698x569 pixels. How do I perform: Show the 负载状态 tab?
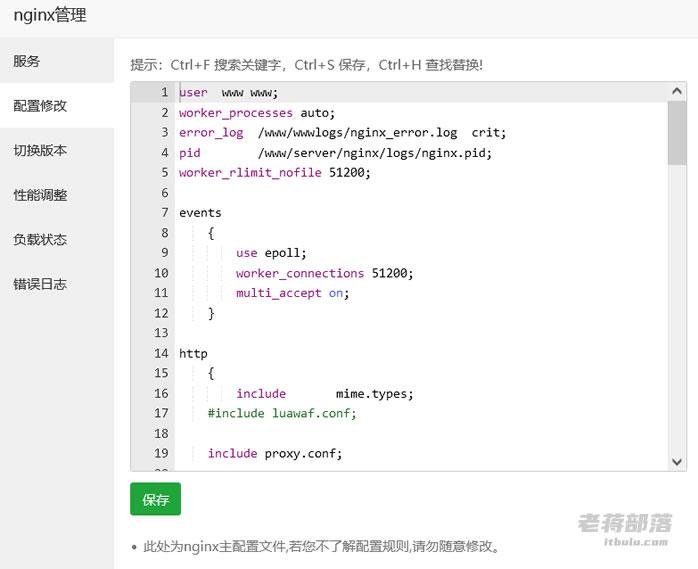pos(40,240)
